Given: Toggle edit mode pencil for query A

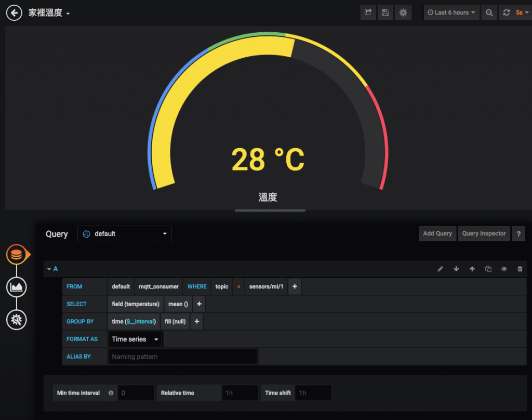Looking at the screenshot, I should point(441,269).
